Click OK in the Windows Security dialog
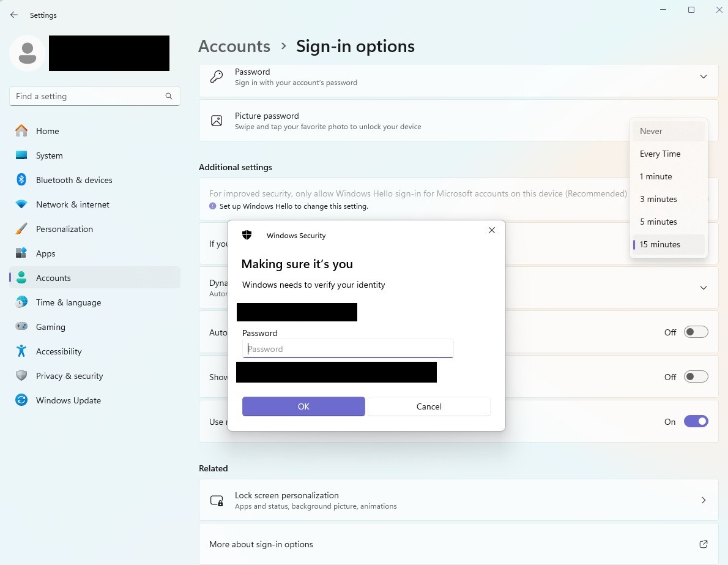 303,406
